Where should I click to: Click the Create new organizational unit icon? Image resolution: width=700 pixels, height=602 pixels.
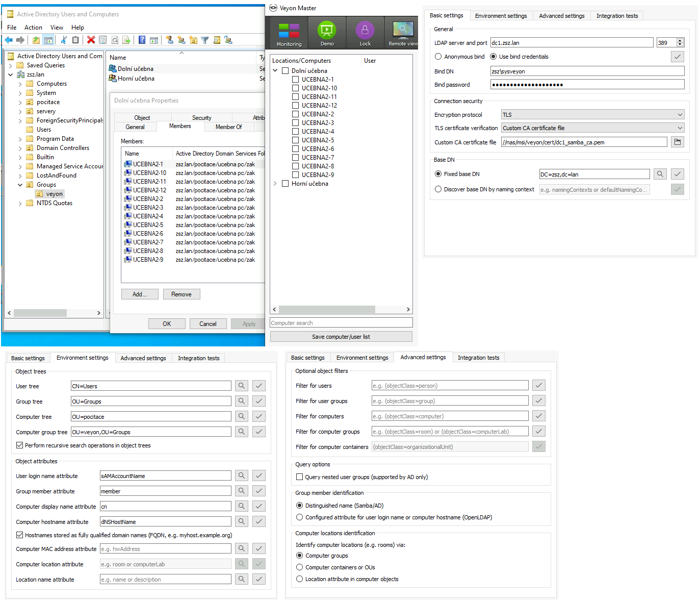[193, 40]
